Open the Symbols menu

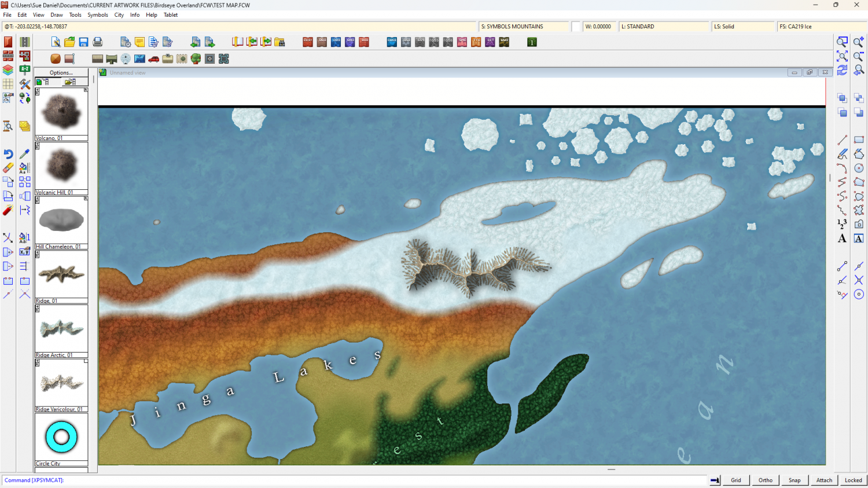(98, 15)
